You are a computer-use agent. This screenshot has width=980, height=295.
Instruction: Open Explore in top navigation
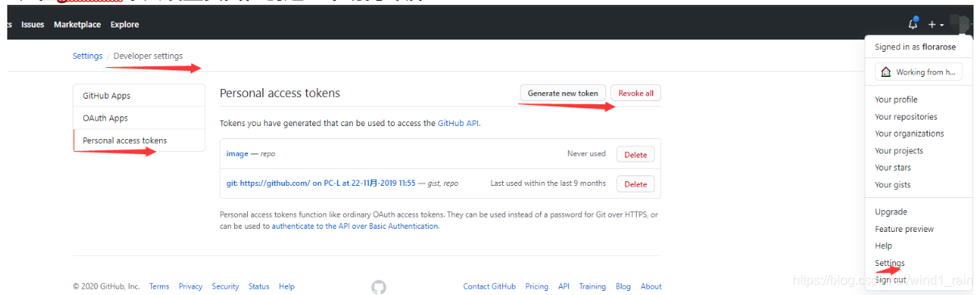[124, 25]
